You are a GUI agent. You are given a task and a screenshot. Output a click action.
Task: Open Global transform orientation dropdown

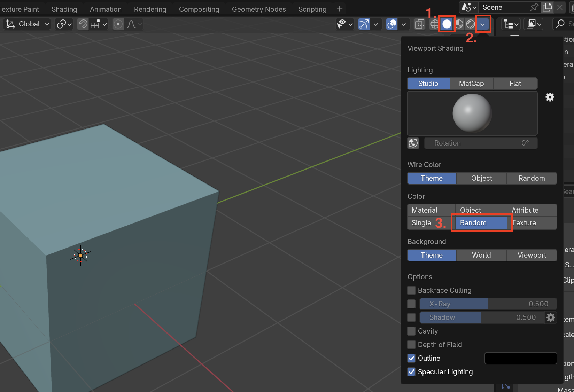[x=28, y=24]
